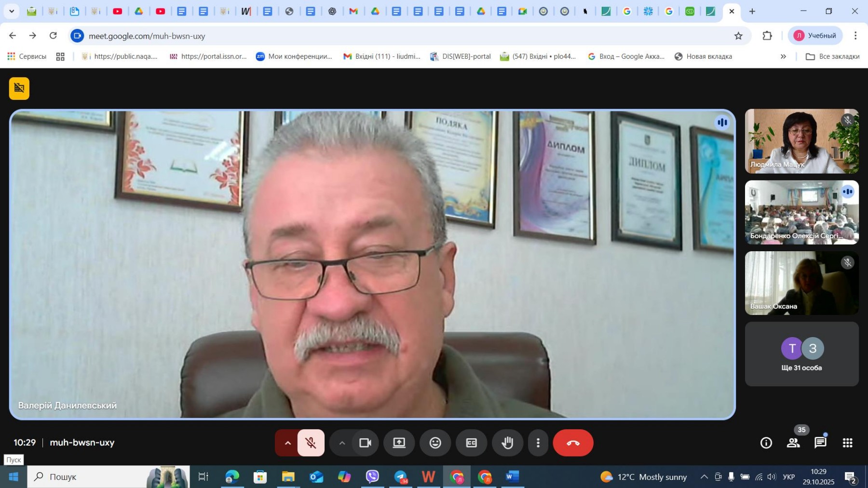Open the new tab plus button

(752, 11)
